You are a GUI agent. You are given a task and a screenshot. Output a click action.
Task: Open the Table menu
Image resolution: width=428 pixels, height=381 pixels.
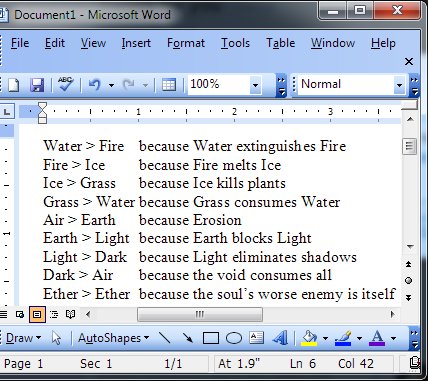click(281, 43)
